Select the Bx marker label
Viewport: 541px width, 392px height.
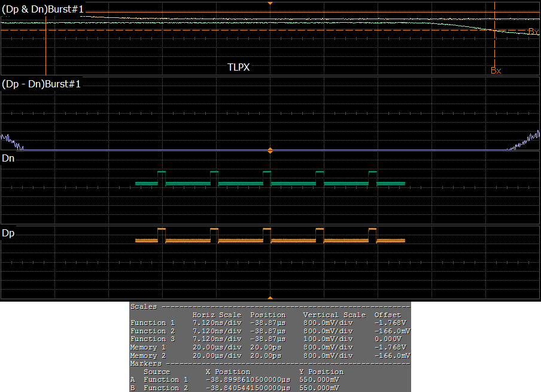[496, 70]
